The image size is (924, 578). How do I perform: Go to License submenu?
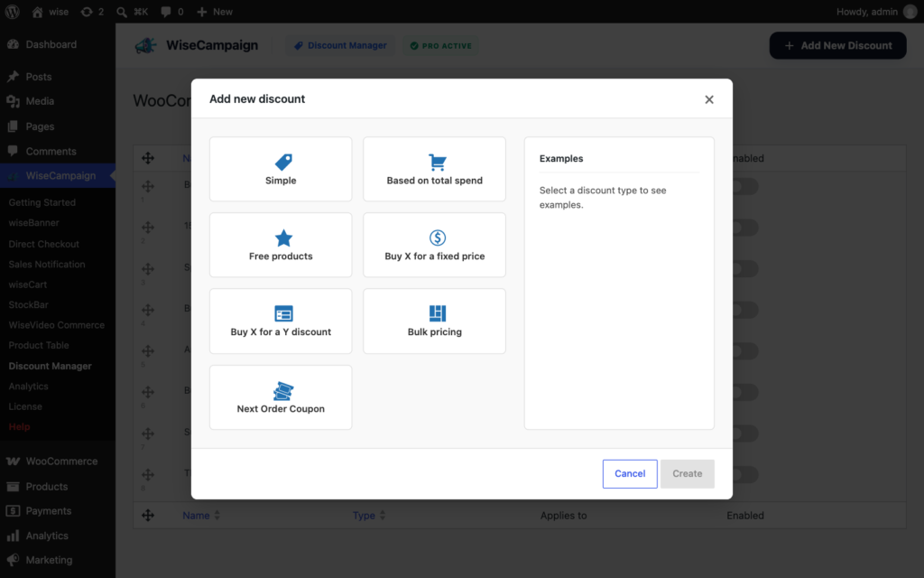tap(25, 406)
